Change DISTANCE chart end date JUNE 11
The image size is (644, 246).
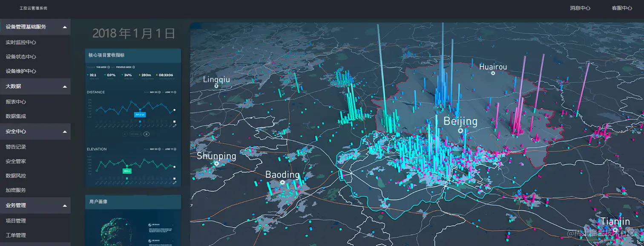[x=170, y=92]
